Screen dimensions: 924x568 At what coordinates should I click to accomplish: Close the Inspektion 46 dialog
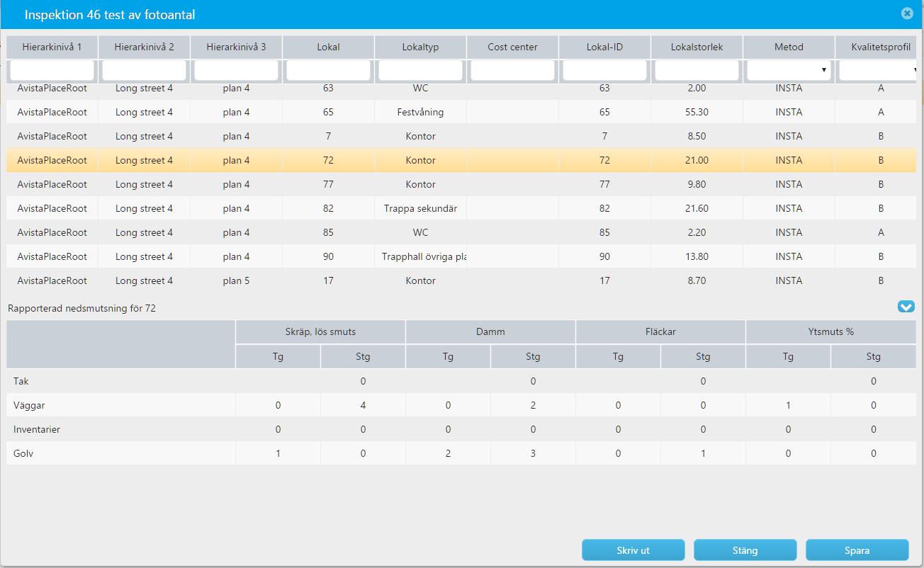tap(907, 13)
